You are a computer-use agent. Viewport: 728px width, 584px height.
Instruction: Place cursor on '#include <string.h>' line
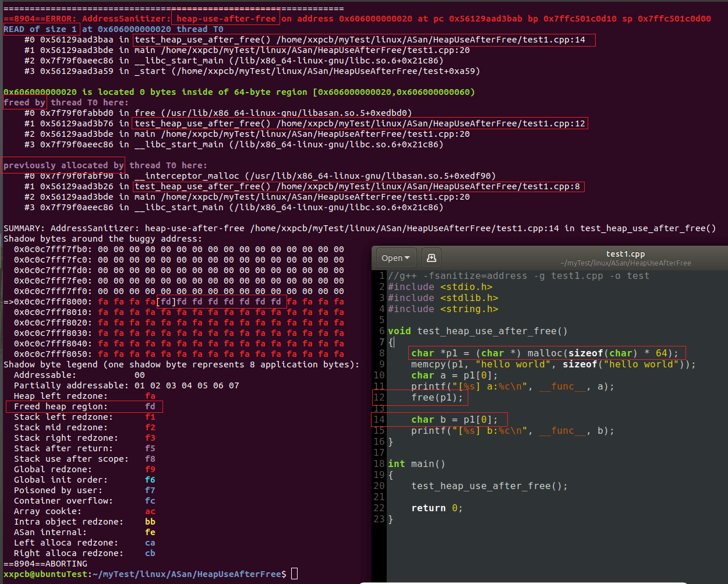(443, 309)
